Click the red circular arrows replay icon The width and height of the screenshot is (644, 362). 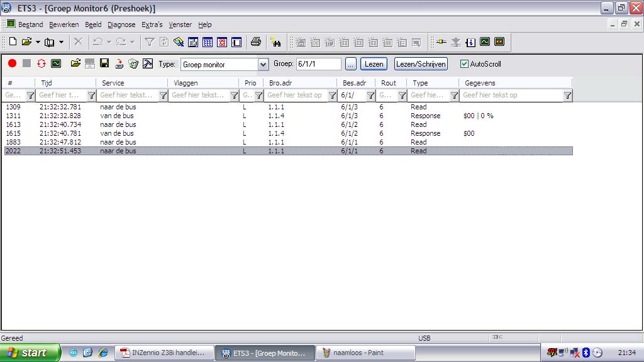(41, 63)
